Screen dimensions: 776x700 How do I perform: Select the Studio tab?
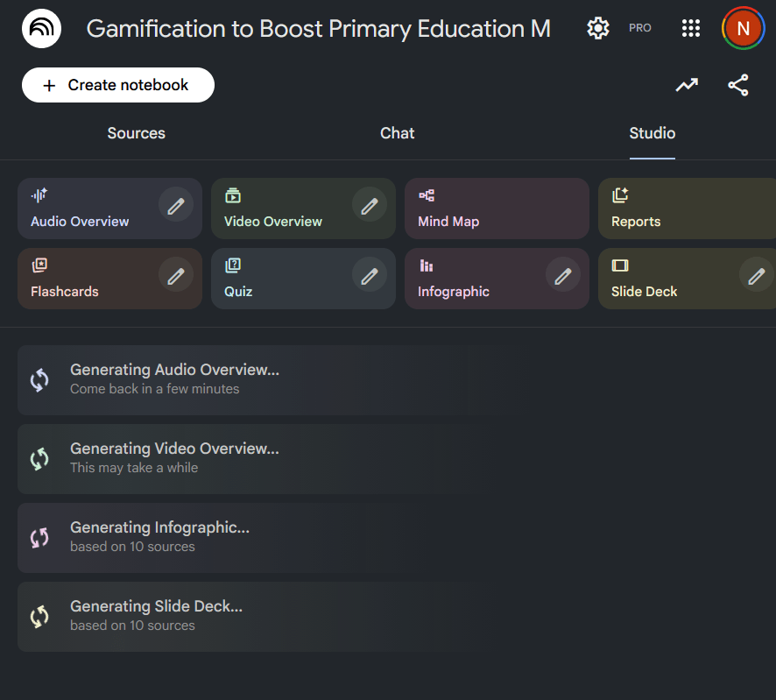(x=652, y=133)
